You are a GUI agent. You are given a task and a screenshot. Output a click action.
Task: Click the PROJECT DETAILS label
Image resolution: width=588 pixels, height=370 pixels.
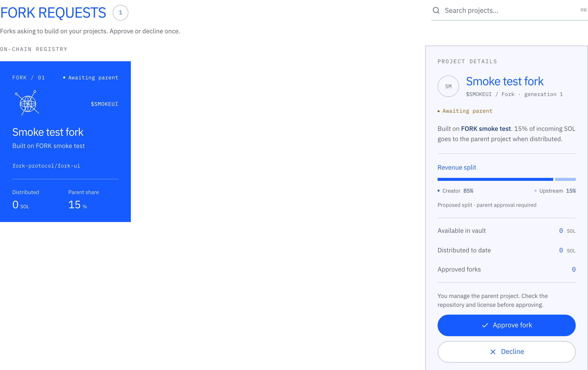tap(467, 62)
